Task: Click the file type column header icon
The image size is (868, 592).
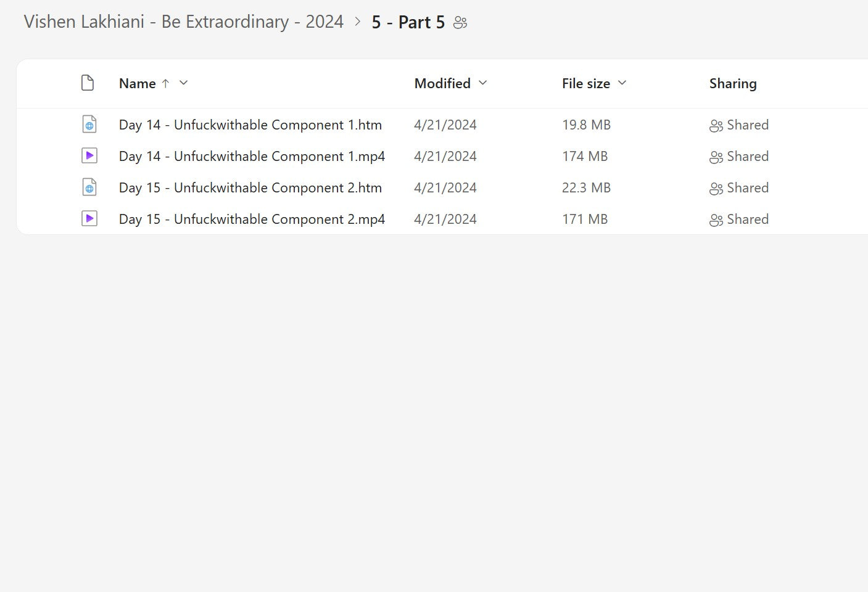Action: (x=88, y=83)
